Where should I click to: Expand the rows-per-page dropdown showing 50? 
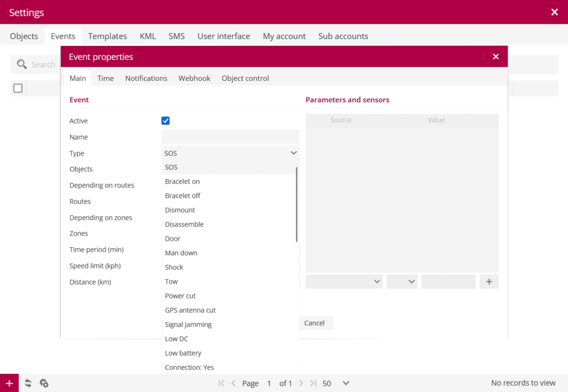coord(346,383)
